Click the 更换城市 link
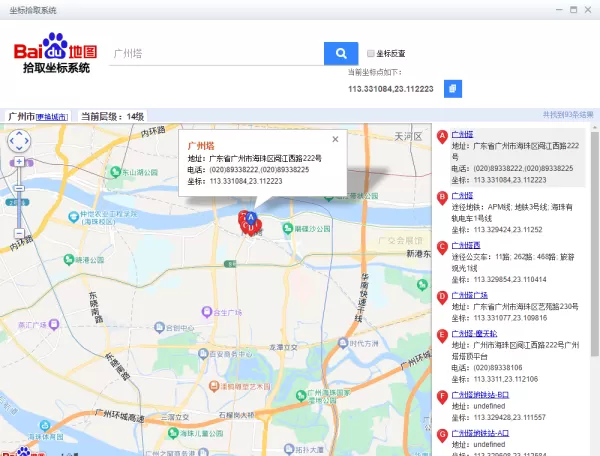This screenshot has width=600, height=456. (52, 117)
